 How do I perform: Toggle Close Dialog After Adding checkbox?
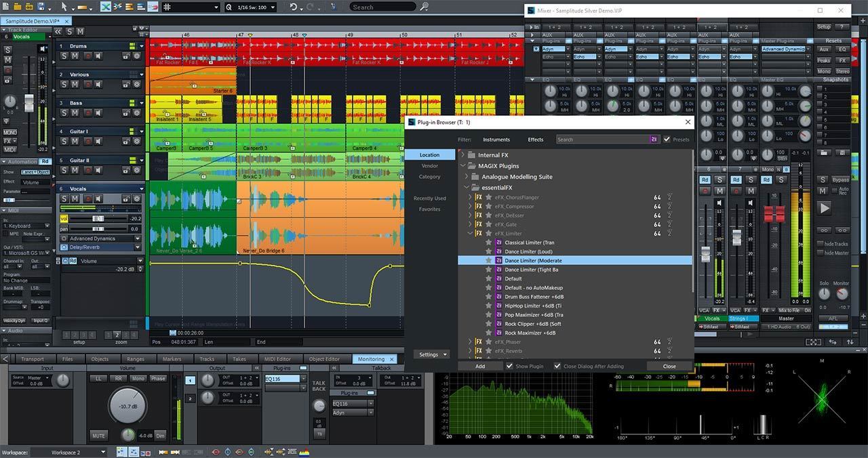click(x=557, y=366)
